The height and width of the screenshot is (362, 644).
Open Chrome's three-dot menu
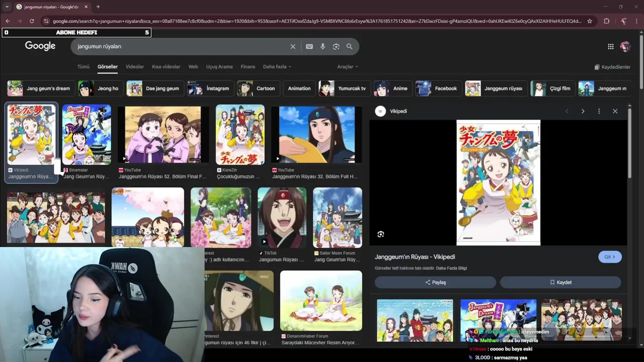pos(636,21)
